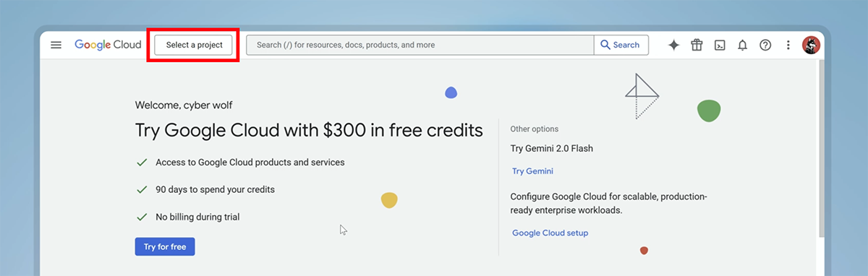Activate Cloud Shell terminal icon
The image size is (868, 276).
point(720,45)
